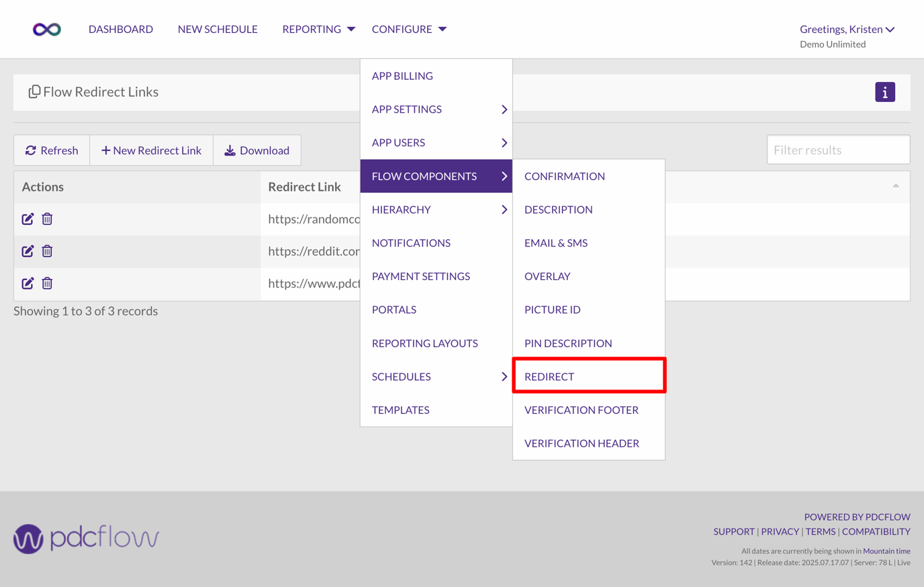Click the plus icon on New Redirect Link

tap(106, 150)
